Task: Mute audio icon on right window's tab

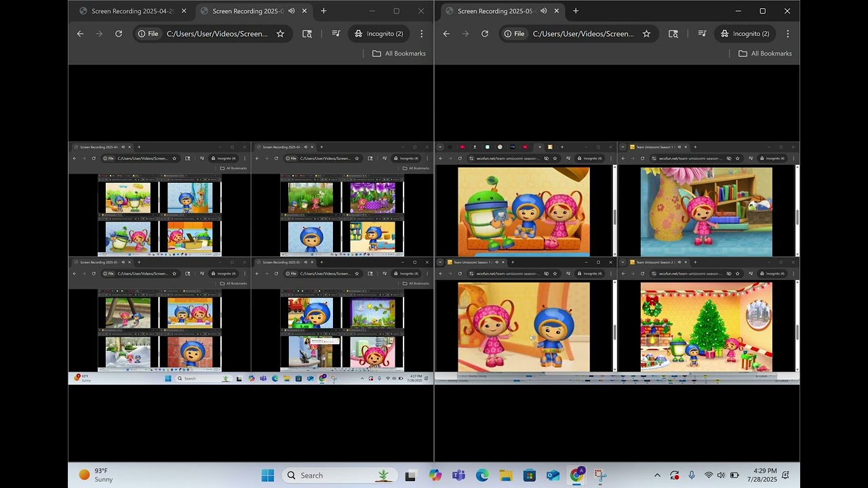Action: (544, 11)
